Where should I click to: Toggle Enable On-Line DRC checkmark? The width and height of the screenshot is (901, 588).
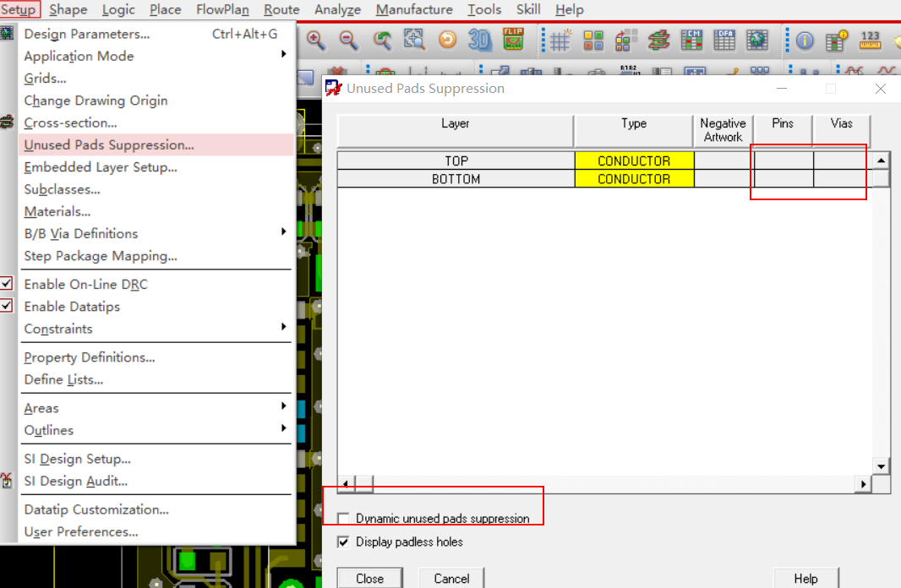pyautogui.click(x=6, y=284)
